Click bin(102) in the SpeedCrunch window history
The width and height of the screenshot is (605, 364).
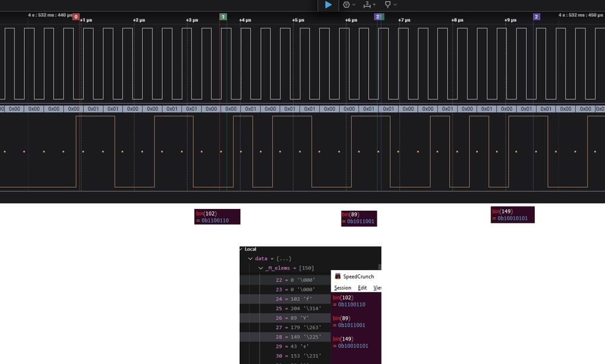(343, 297)
